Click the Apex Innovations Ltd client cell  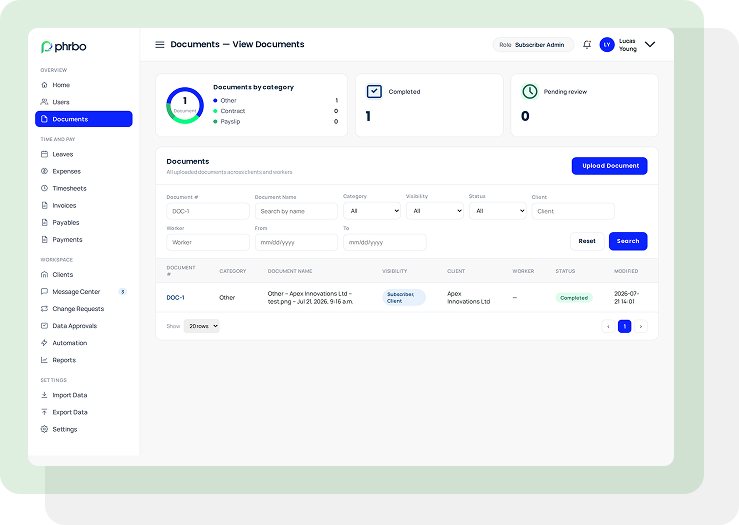468,297
